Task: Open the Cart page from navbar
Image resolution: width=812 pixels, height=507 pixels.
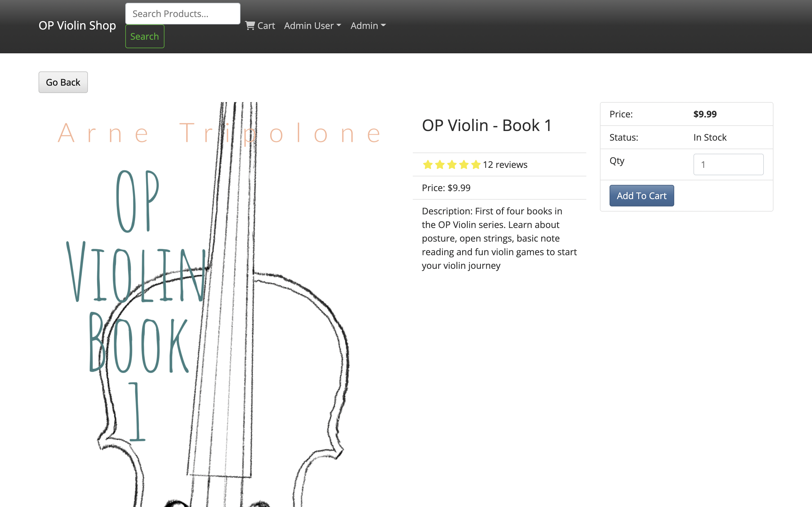Action: tap(266, 26)
